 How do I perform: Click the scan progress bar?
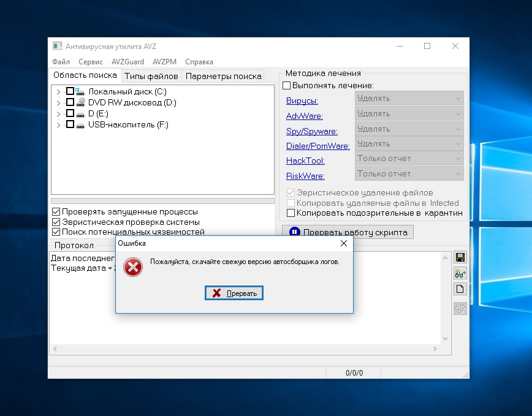tap(162, 201)
